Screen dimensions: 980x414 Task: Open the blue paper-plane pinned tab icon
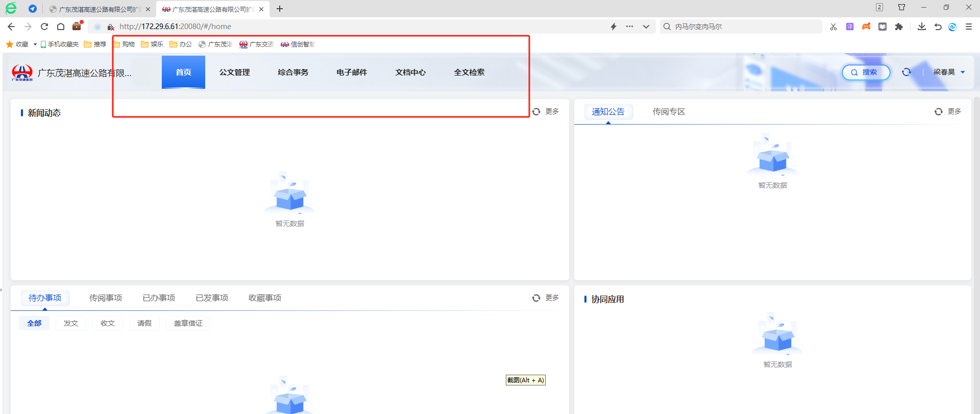[33, 9]
